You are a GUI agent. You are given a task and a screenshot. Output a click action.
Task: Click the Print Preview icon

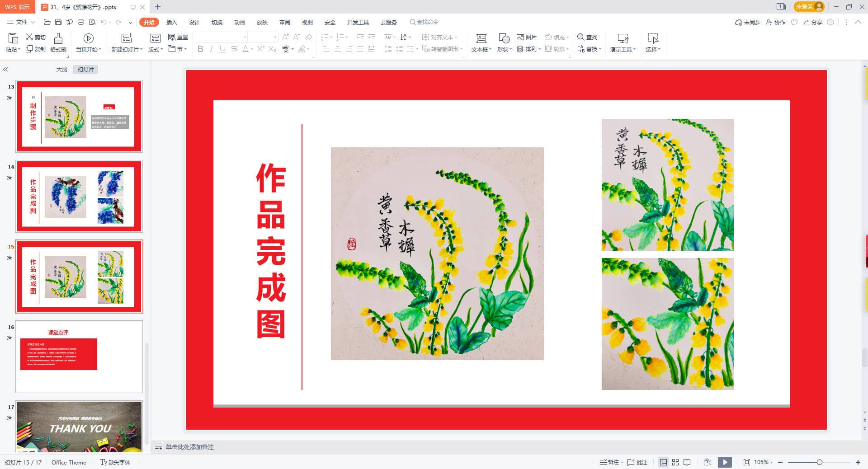[x=92, y=22]
